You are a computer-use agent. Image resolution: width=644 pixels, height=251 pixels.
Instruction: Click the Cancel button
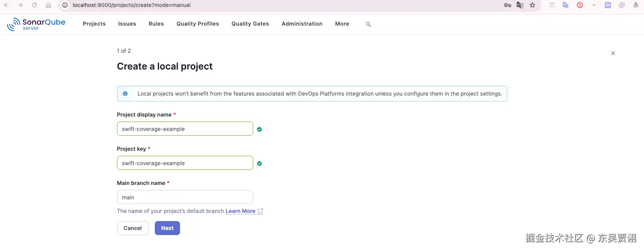click(x=133, y=228)
